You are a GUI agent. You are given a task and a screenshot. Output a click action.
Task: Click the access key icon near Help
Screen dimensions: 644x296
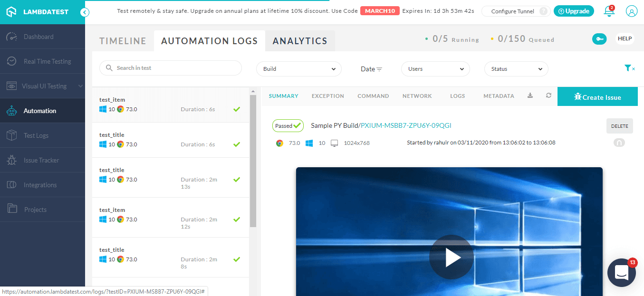tap(599, 38)
